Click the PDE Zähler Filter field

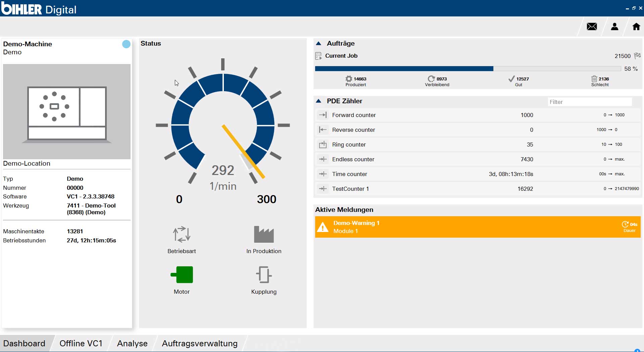[589, 102]
